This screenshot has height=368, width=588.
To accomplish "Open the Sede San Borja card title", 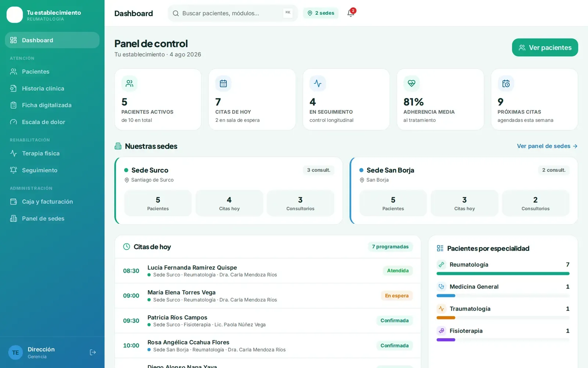I will [390, 170].
